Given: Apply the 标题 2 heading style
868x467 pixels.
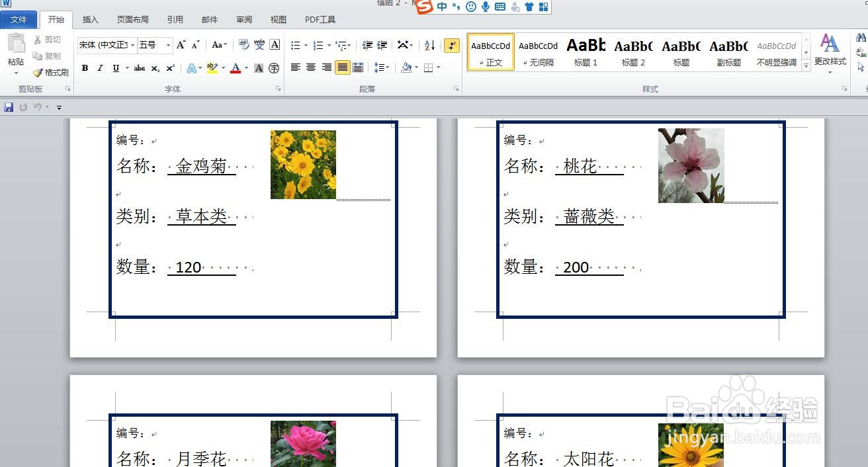Looking at the screenshot, I should pos(634,52).
